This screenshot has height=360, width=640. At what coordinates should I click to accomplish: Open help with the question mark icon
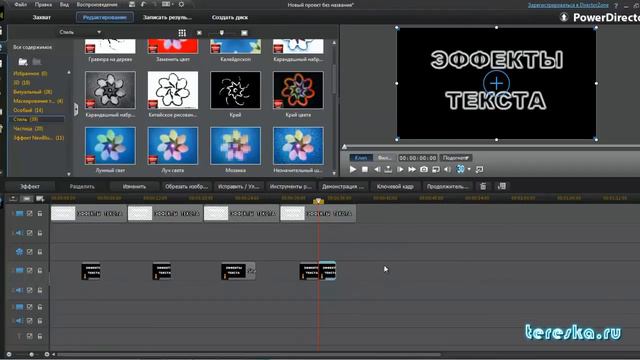(x=616, y=5)
